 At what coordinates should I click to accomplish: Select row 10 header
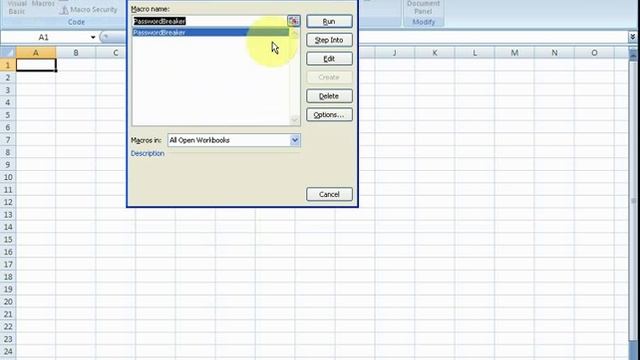click(x=8, y=177)
